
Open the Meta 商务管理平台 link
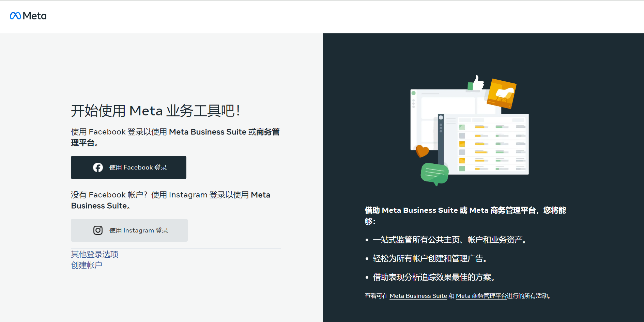(x=481, y=296)
